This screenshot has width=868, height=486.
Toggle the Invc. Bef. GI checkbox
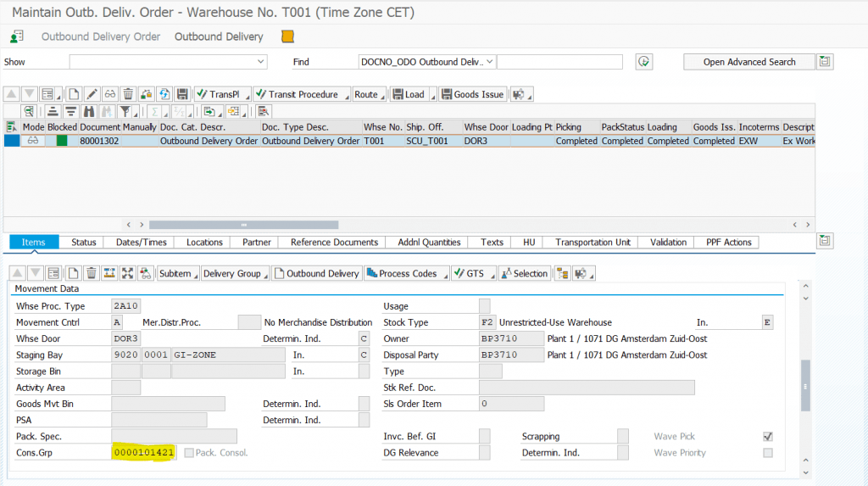point(484,436)
